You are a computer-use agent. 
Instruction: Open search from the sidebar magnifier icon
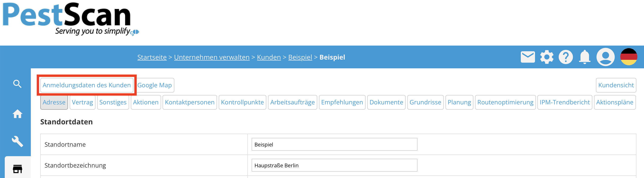[x=17, y=84]
